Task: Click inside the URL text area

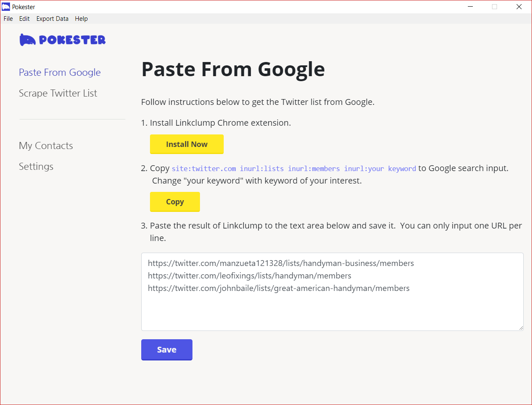Action: coord(332,292)
